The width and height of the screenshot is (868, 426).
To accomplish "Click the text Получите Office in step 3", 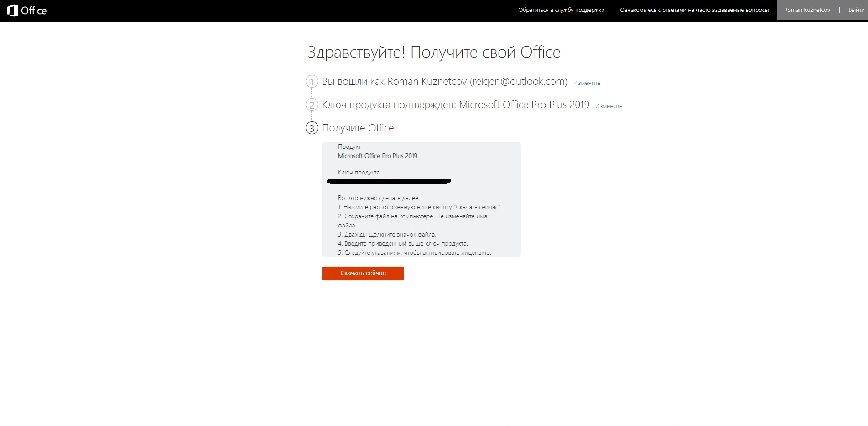I will pyautogui.click(x=358, y=128).
